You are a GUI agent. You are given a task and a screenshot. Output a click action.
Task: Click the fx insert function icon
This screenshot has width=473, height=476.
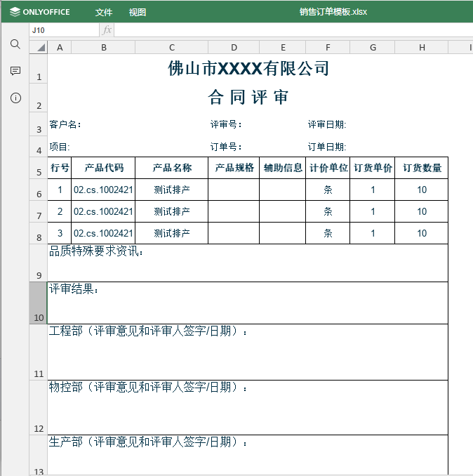tap(107, 30)
